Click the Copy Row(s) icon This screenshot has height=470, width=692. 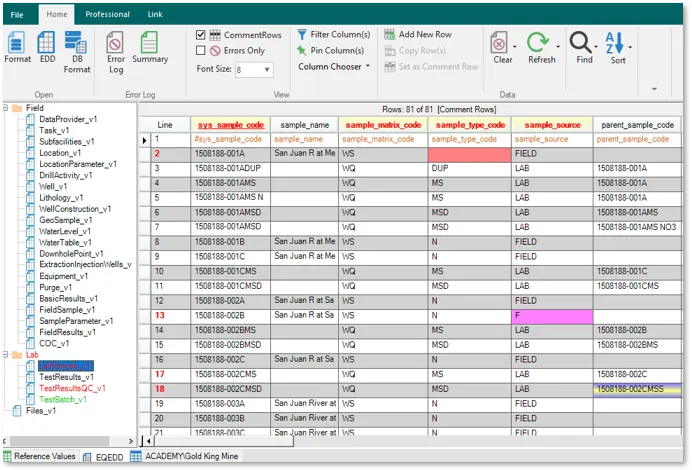(390, 50)
